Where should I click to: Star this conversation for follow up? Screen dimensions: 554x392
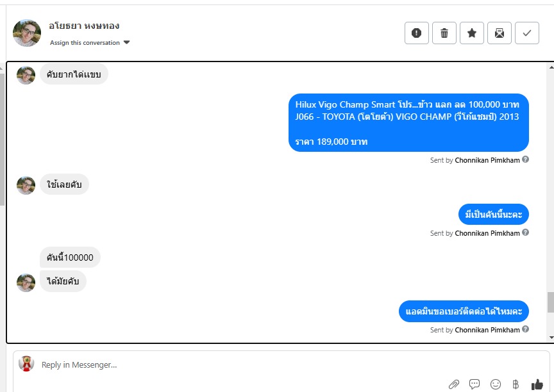pyautogui.click(x=472, y=33)
